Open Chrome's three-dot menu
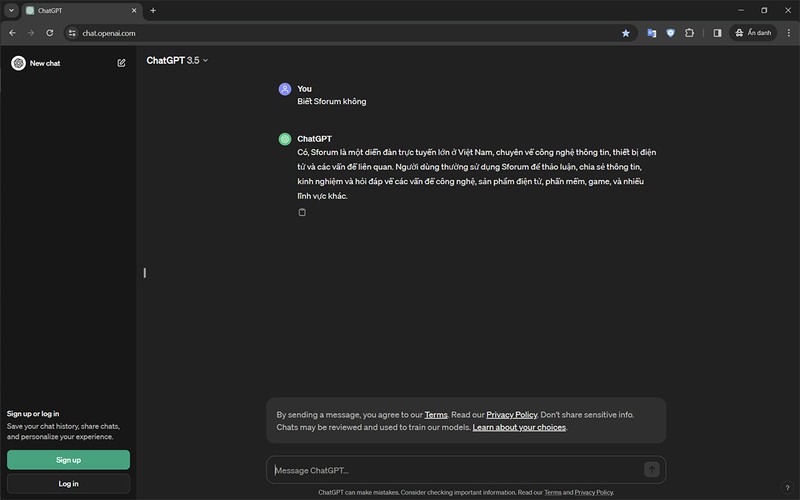Image resolution: width=800 pixels, height=500 pixels. tap(788, 33)
